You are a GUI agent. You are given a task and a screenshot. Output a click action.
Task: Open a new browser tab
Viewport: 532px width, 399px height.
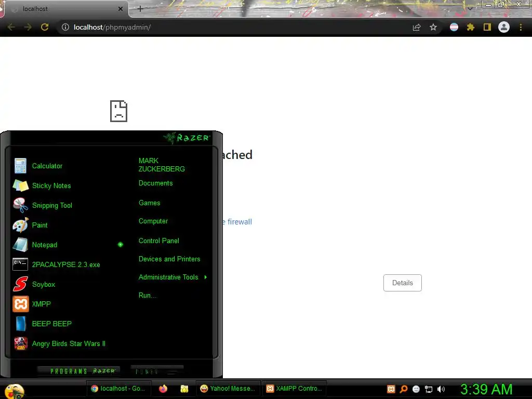140,9
